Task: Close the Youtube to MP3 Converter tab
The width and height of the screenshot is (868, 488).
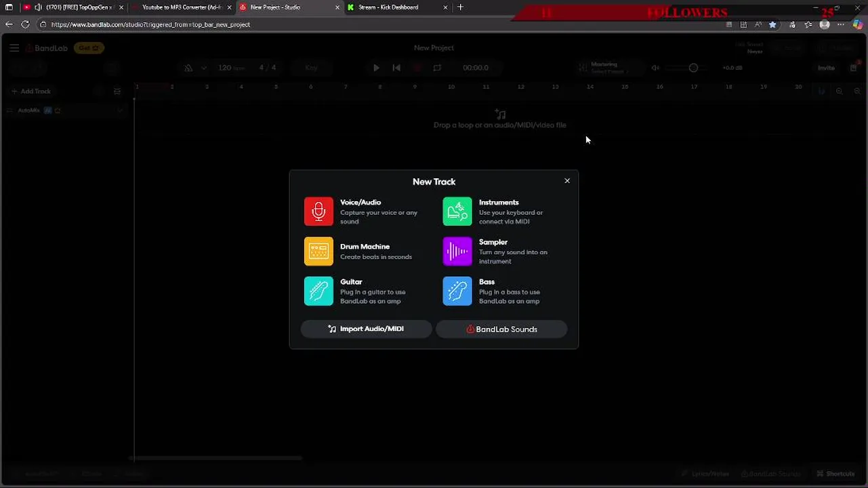Action: 229,7
